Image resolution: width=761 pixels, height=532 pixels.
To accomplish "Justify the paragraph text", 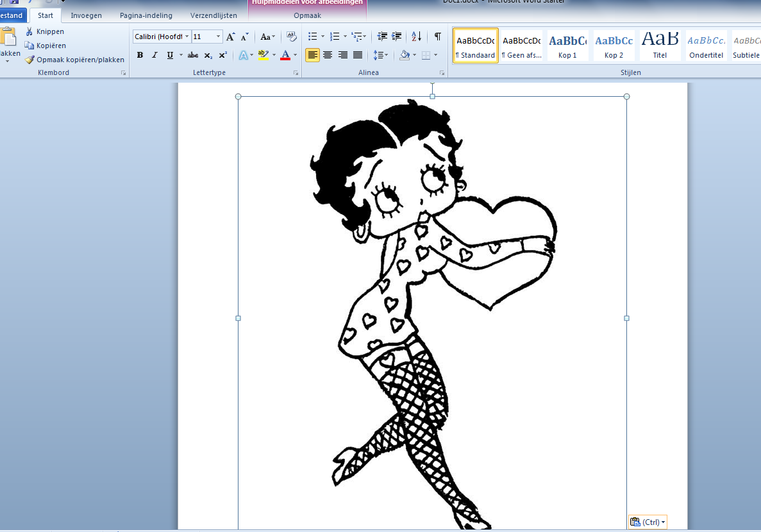I will click(x=358, y=55).
